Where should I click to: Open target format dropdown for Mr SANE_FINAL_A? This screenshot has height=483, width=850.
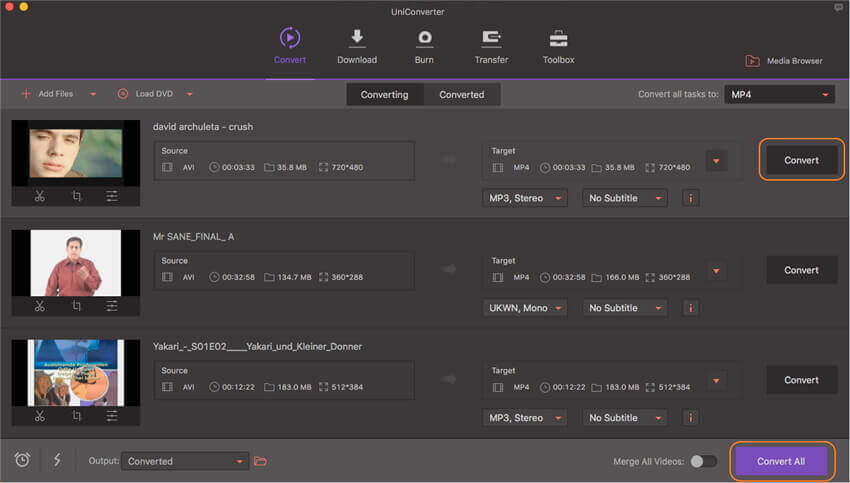click(x=716, y=271)
